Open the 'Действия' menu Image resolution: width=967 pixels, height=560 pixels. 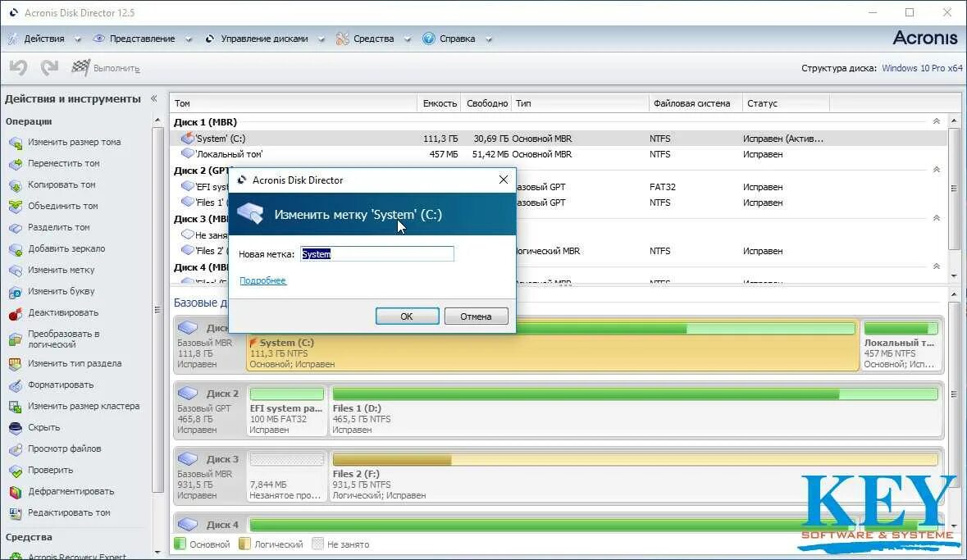[x=45, y=38]
